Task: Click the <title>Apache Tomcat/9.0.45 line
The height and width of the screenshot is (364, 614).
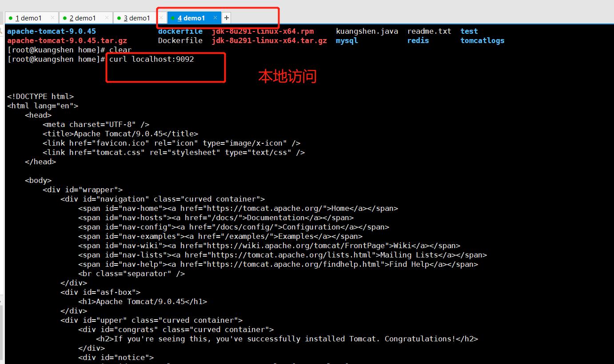Action: pyautogui.click(x=120, y=134)
